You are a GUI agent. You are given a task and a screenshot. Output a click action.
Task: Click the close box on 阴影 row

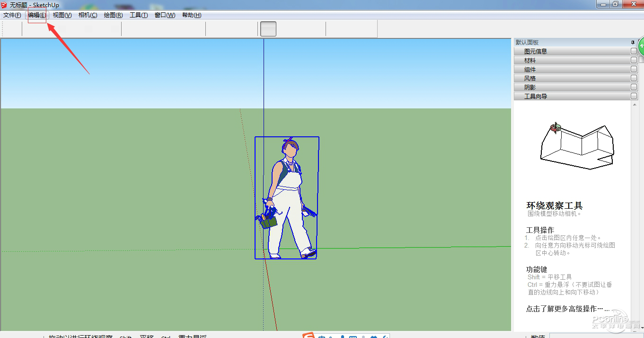tap(634, 87)
